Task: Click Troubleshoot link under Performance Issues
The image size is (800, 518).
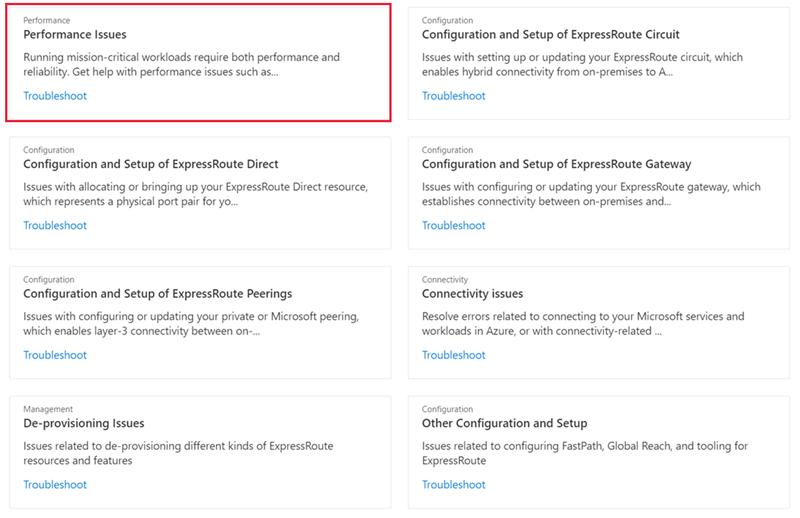Action: (x=55, y=96)
